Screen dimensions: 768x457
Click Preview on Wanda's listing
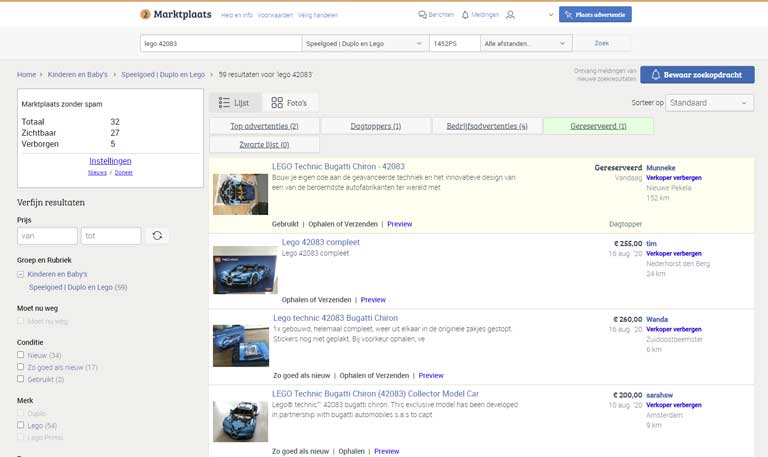pyautogui.click(x=431, y=376)
